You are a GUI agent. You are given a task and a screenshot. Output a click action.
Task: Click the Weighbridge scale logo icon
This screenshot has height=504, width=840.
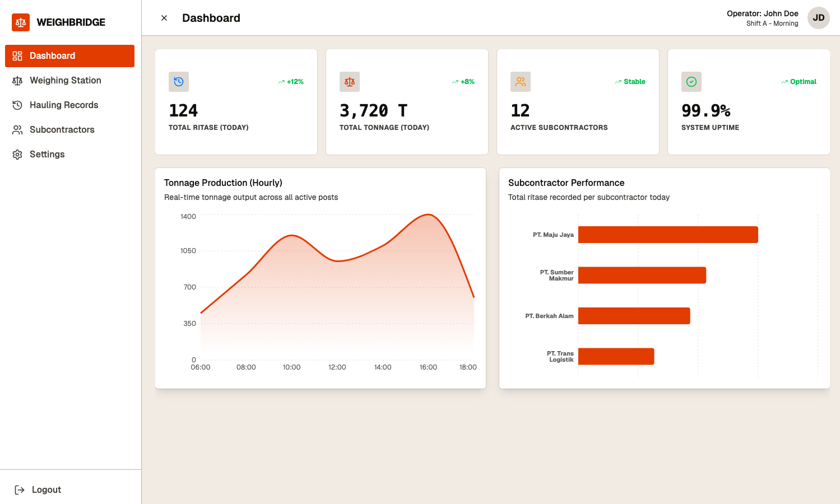21,22
